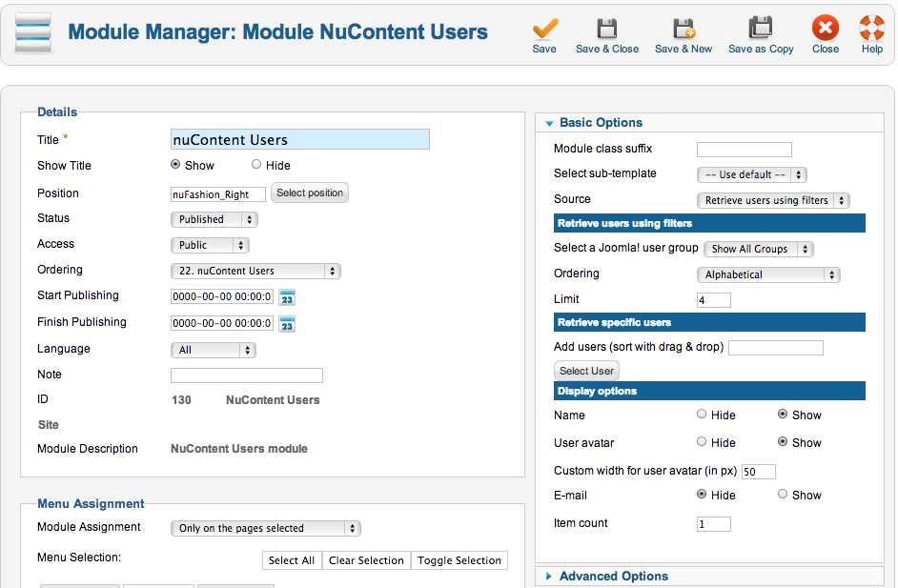898x588 pixels.
Task: Click the Start Publishing date field
Action: pyautogui.click(x=222, y=296)
